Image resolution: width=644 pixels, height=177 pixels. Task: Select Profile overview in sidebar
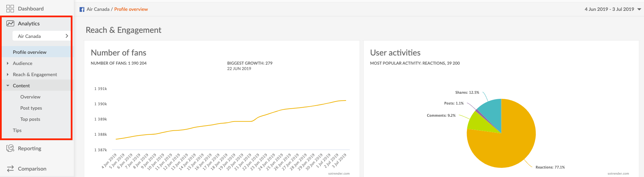click(29, 52)
